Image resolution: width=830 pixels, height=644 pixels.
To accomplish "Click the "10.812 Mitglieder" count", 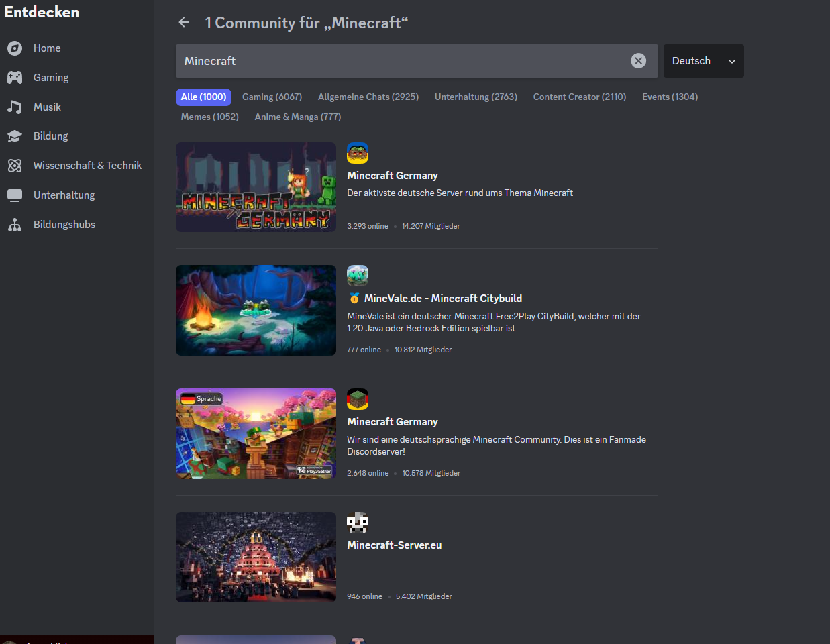I will pos(423,350).
